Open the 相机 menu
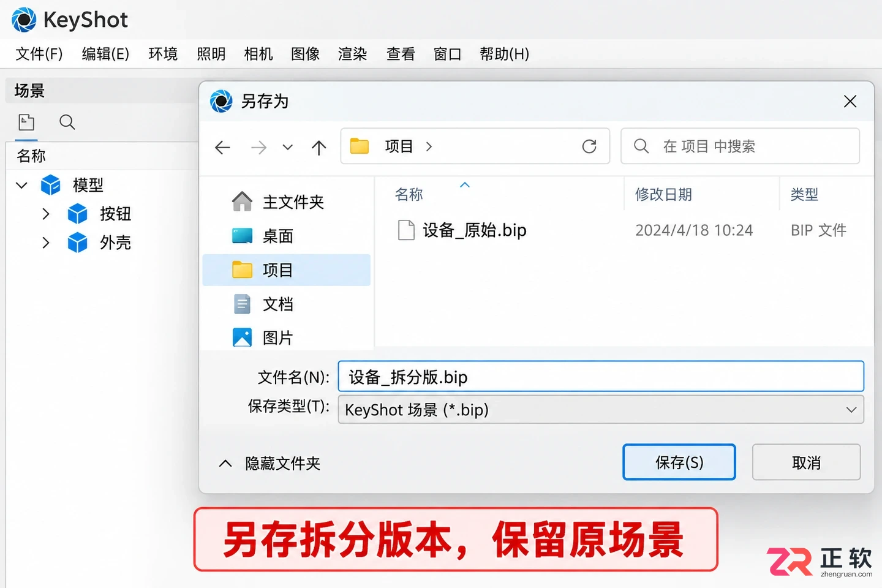 258,54
